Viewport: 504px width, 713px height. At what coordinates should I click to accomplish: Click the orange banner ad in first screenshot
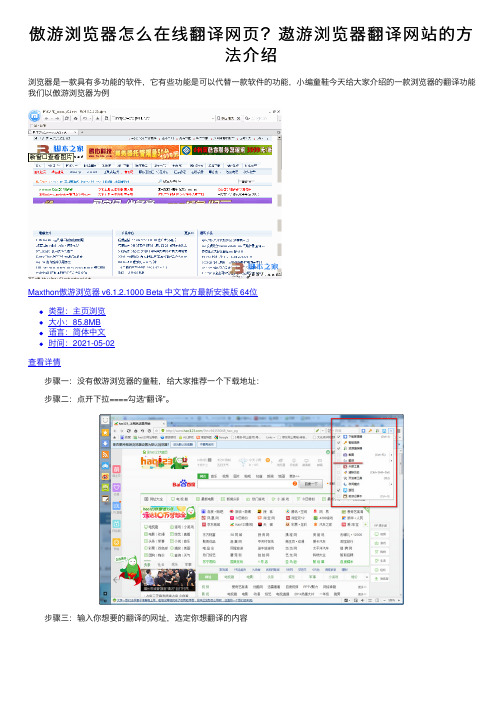133,151
